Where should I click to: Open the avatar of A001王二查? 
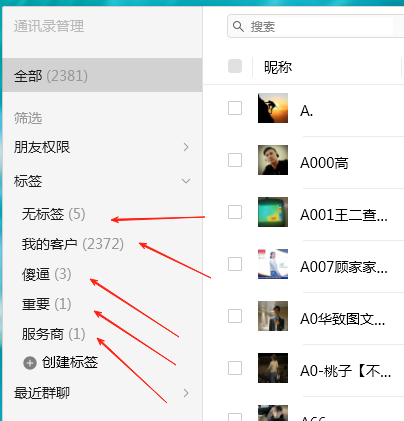[x=273, y=212]
